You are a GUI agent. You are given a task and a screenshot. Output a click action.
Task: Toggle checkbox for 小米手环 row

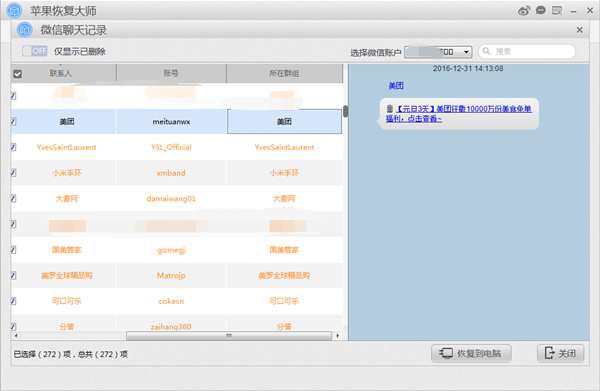[x=13, y=173]
